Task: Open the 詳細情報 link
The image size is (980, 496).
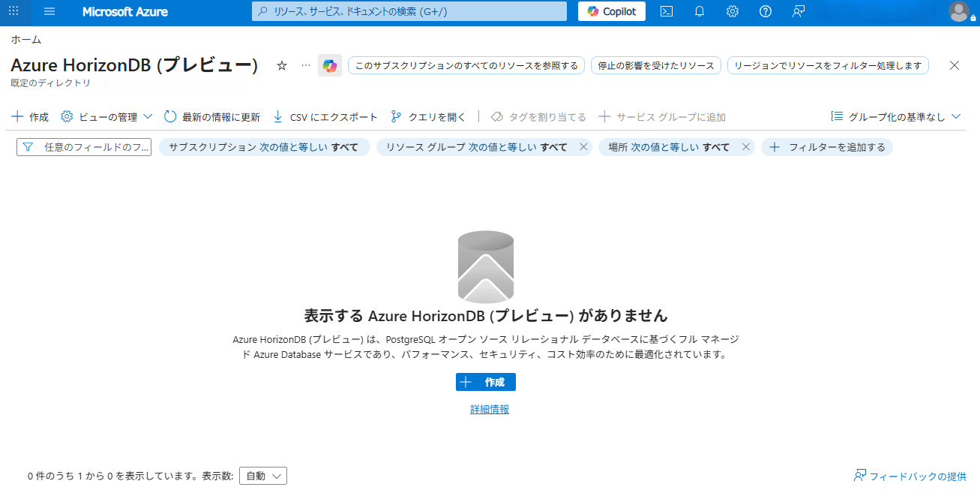Action: tap(490, 409)
